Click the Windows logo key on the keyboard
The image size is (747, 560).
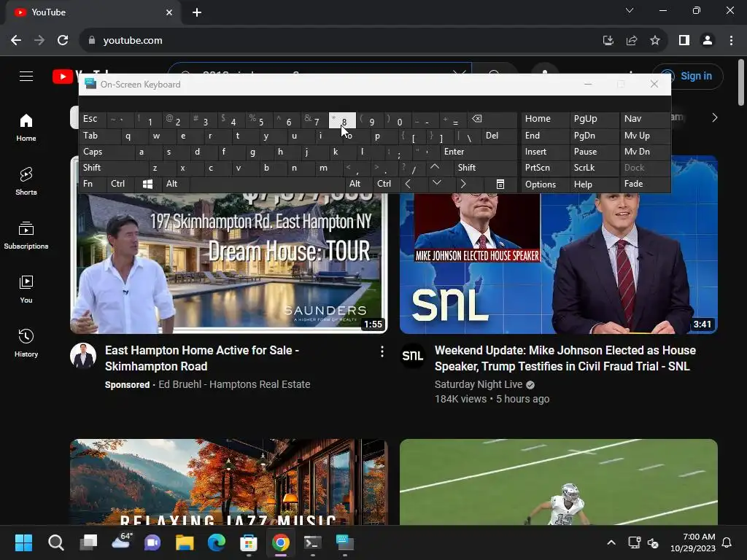tap(147, 184)
